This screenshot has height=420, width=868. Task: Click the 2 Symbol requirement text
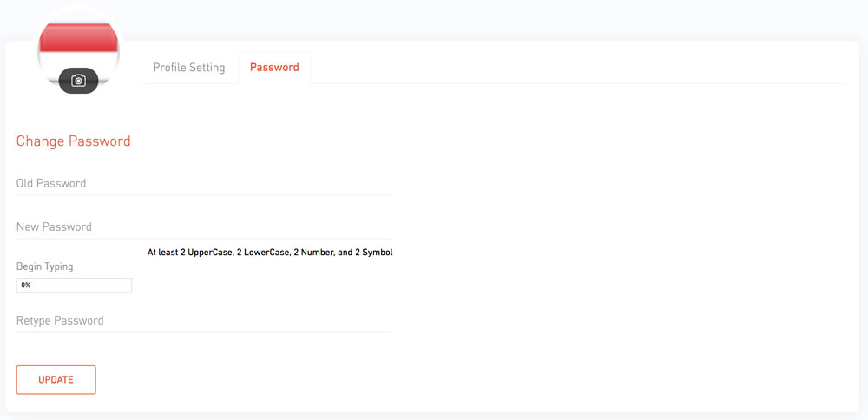click(373, 253)
